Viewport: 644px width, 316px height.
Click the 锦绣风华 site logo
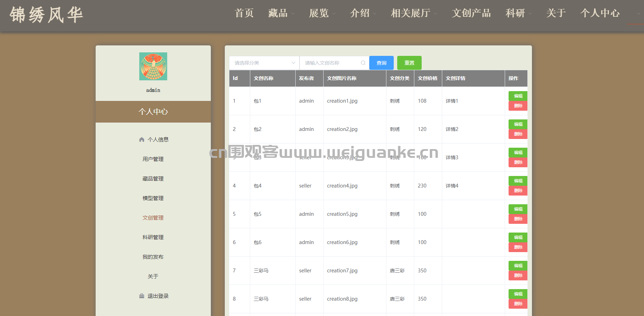[46, 15]
